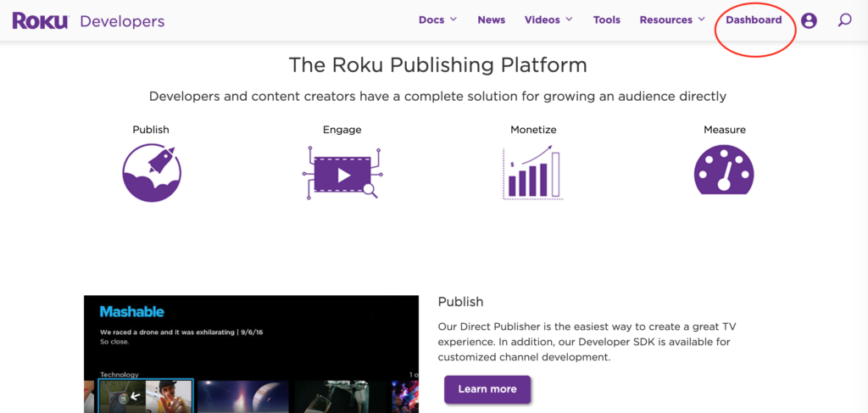
Task: Select the Engage video player icon
Action: pyautogui.click(x=342, y=173)
